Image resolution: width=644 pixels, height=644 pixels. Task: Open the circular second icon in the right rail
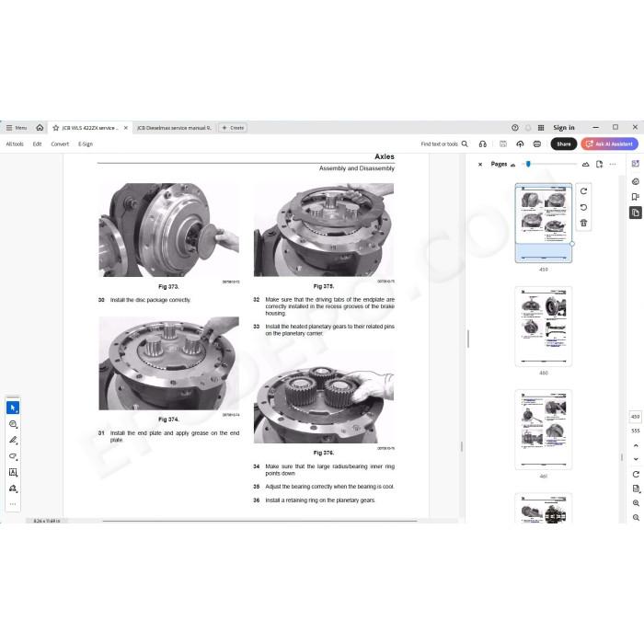(x=635, y=181)
